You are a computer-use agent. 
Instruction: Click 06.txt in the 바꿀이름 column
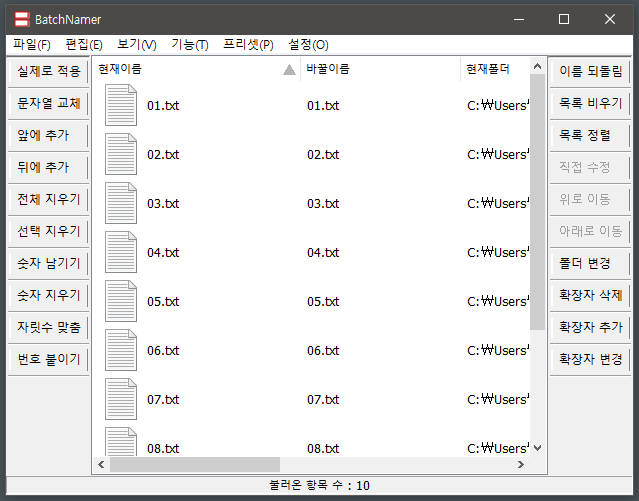coord(323,350)
